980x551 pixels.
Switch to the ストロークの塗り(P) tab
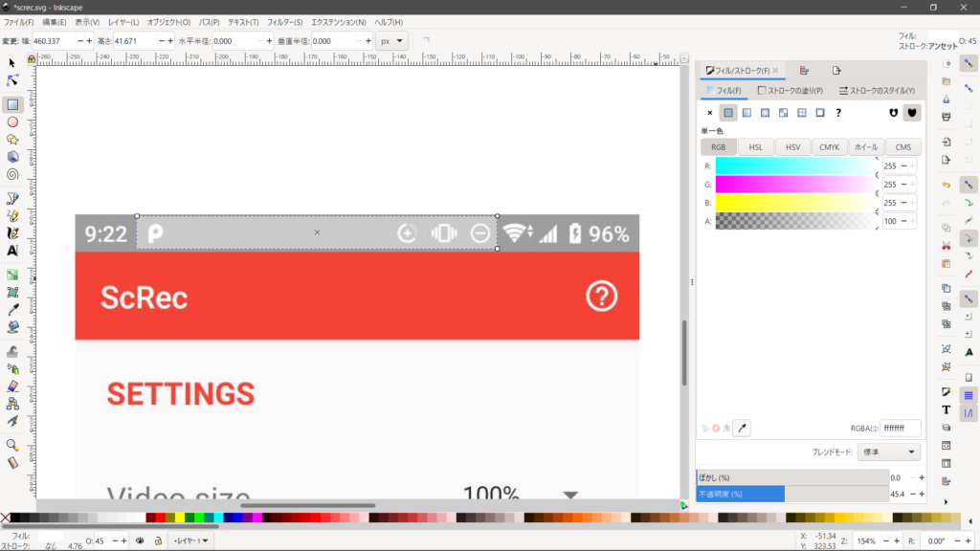click(791, 91)
